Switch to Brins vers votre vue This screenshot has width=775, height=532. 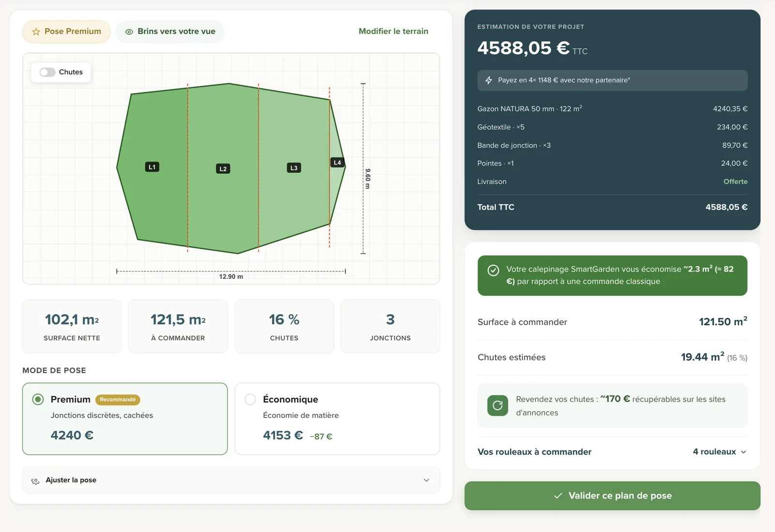[170, 32]
